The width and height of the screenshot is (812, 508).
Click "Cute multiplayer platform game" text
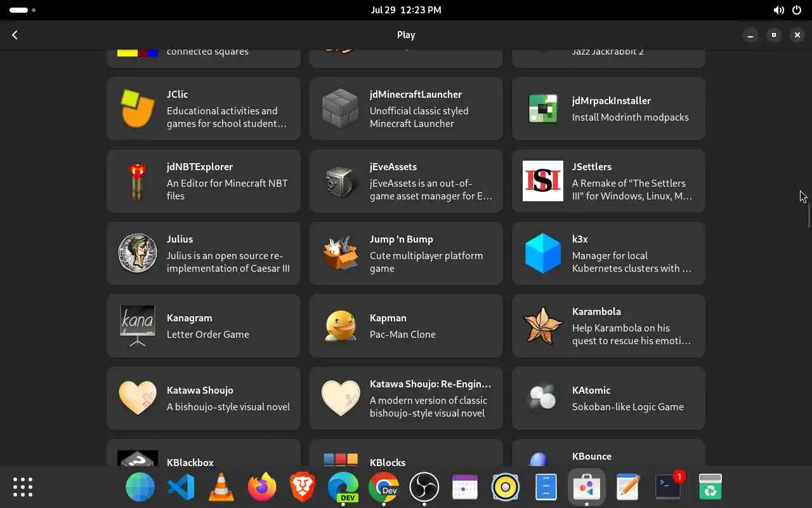426,262
